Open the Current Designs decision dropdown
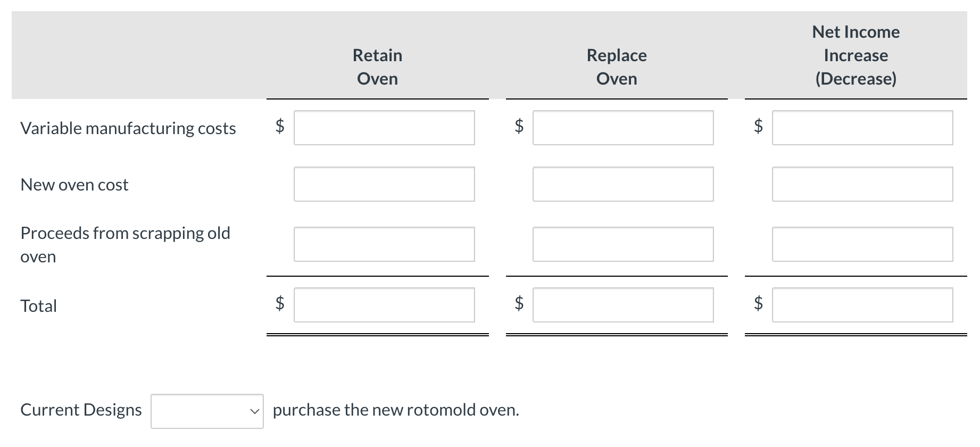The image size is (980, 447). click(206, 410)
